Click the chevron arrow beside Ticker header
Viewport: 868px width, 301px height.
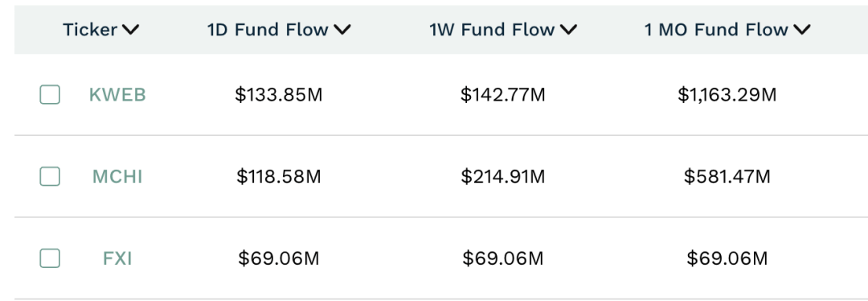(131, 30)
